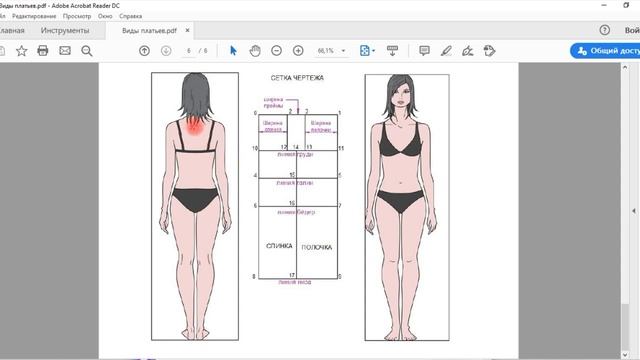Open help question mark icon
Screen dimensions: 640x360
[604, 30]
